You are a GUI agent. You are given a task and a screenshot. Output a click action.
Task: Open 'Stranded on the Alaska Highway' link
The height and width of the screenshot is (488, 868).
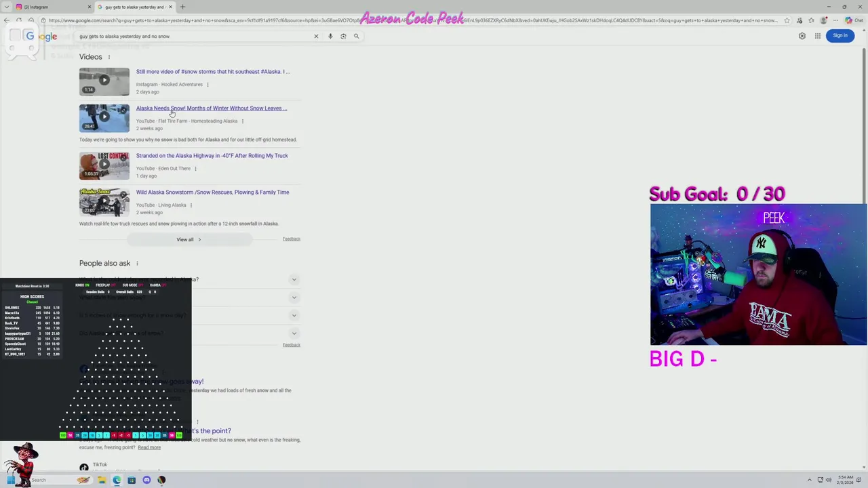tap(212, 155)
